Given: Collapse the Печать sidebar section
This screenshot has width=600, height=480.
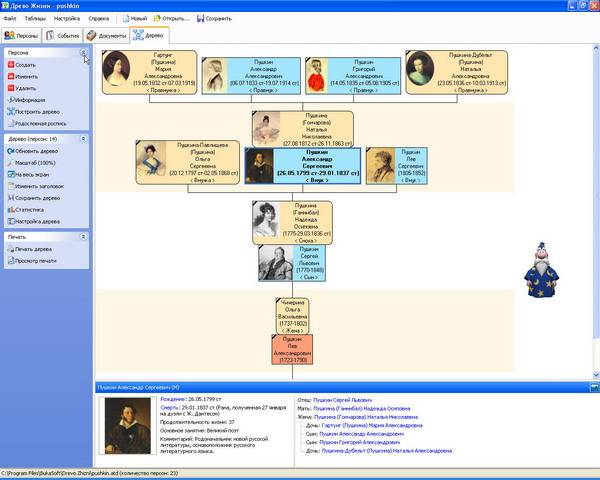Looking at the screenshot, I should point(84,236).
